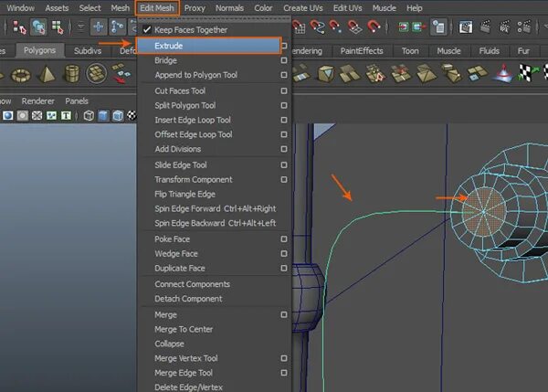Click the Select by object type icon
548x392 pixels.
[x=38, y=26]
